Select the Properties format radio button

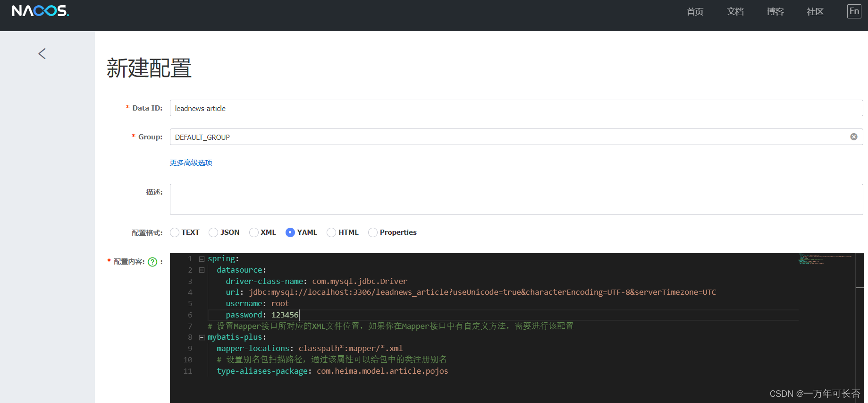point(373,232)
